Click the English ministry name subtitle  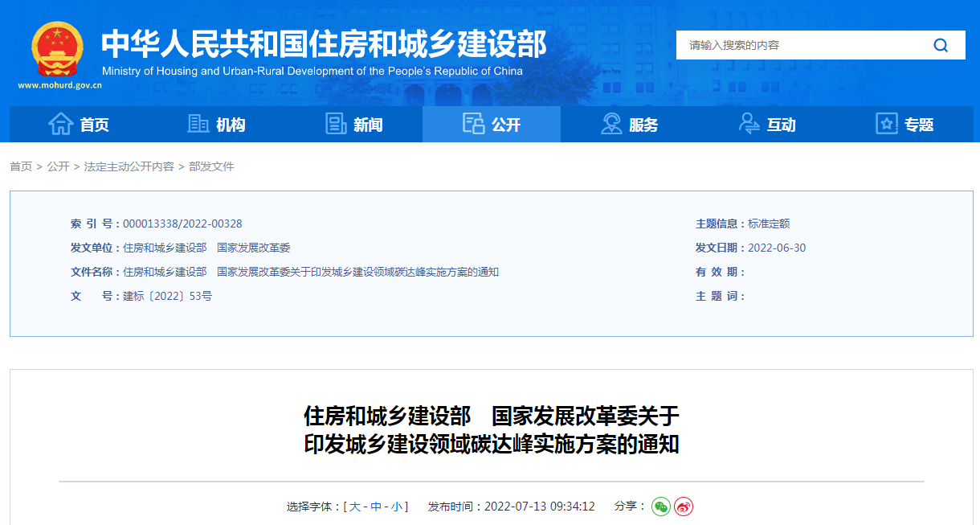[x=312, y=71]
